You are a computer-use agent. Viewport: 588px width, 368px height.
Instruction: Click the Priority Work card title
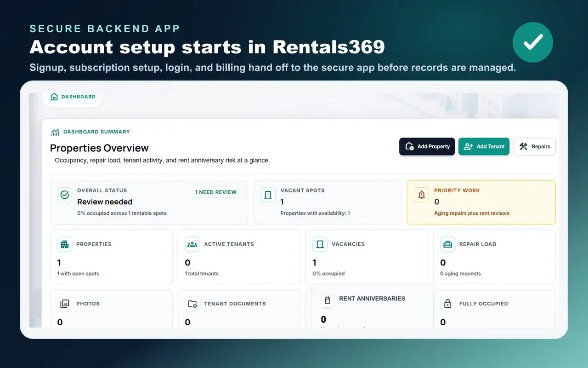click(457, 190)
